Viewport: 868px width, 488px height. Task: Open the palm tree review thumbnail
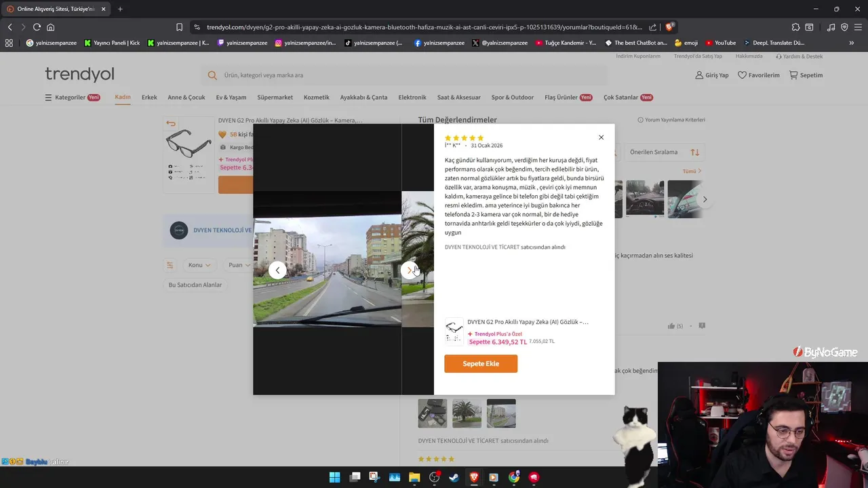click(x=467, y=413)
